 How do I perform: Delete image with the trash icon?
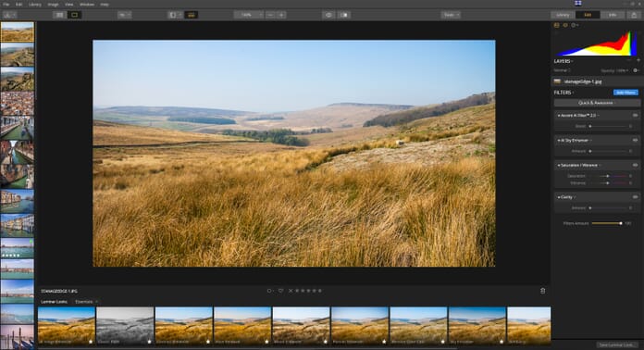(x=542, y=291)
